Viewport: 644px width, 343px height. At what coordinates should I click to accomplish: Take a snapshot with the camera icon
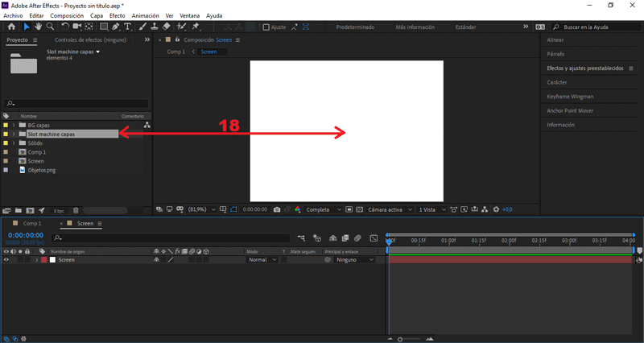[277, 209]
